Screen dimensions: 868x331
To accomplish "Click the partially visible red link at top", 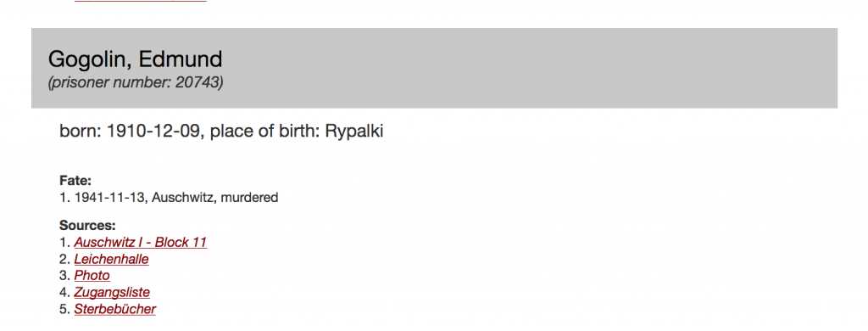I will pyautogui.click(x=140, y=1).
